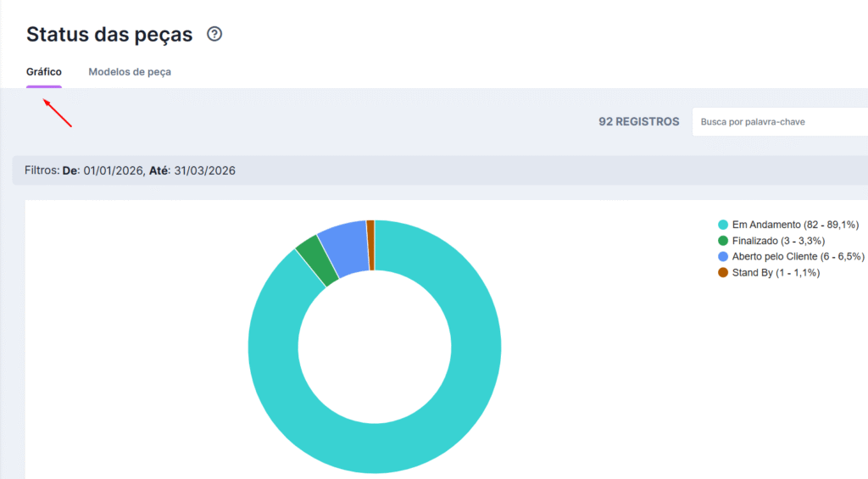Click the help question mark icon
The height and width of the screenshot is (479, 868).
pyautogui.click(x=214, y=35)
